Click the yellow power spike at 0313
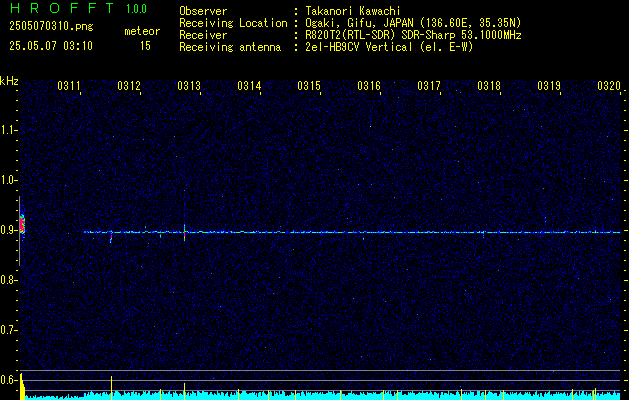 point(185,391)
